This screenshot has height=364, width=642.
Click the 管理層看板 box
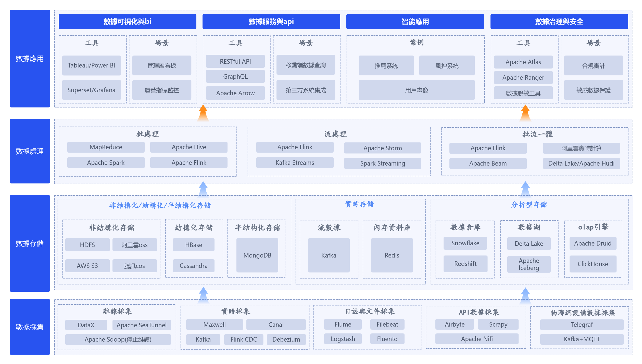click(162, 65)
